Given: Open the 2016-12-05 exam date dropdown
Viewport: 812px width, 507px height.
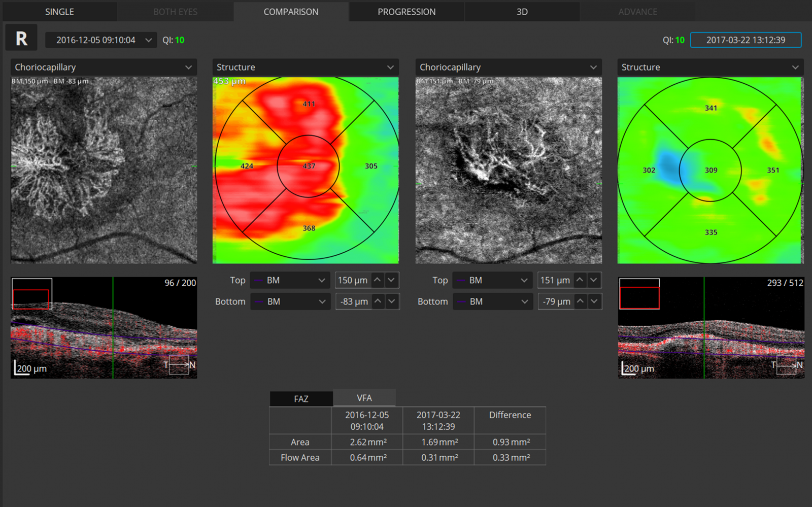Looking at the screenshot, I should [100, 40].
